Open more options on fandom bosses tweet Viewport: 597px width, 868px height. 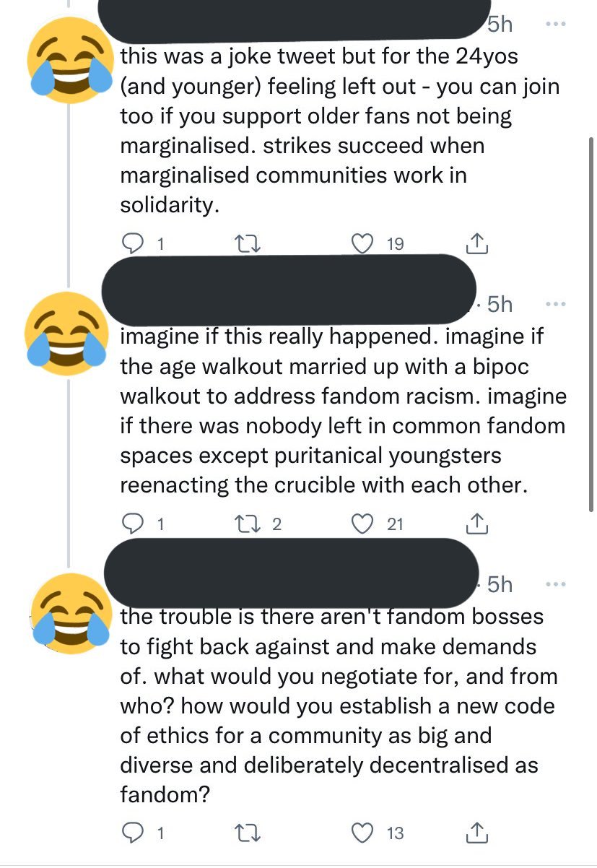554,583
